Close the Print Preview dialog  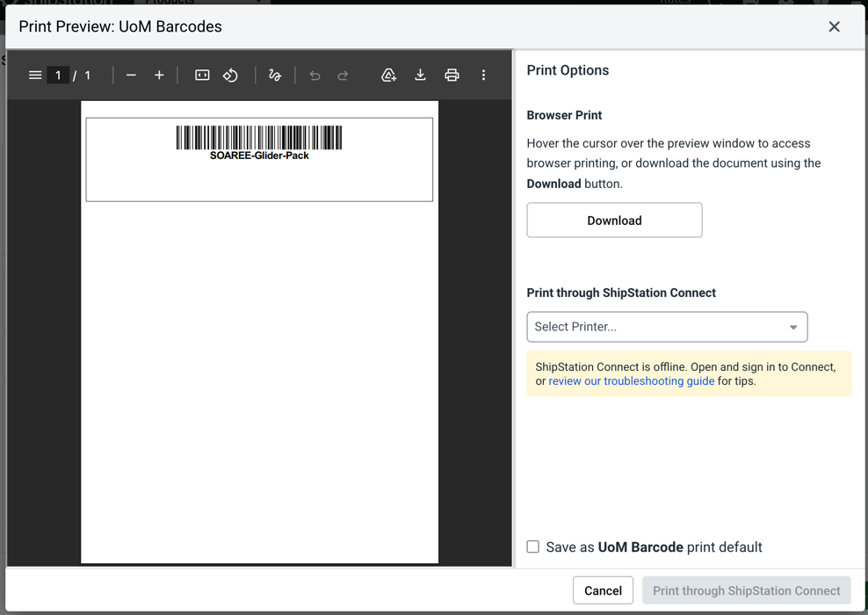835,26
